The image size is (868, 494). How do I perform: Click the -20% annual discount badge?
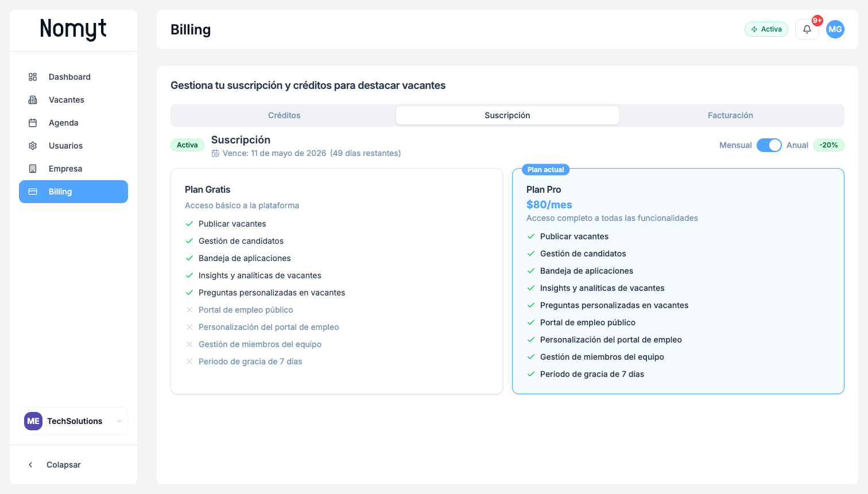pyautogui.click(x=828, y=145)
